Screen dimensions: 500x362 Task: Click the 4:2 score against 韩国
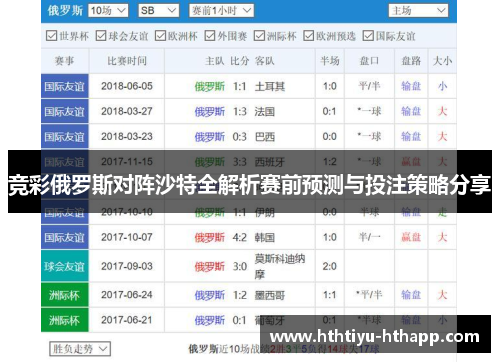239,237
